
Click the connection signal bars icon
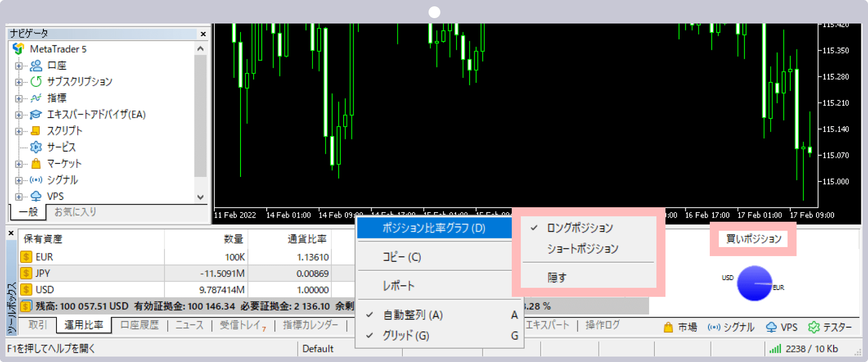click(x=775, y=349)
